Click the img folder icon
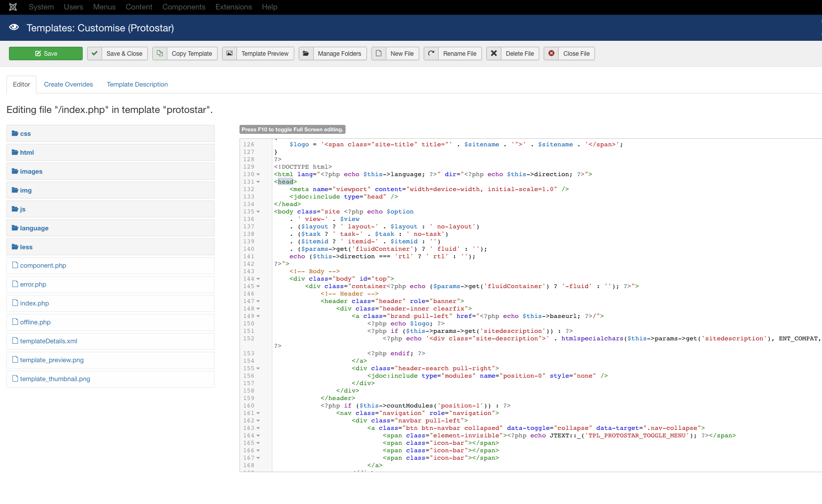Screen dimensions: 822x504 [x=15, y=190]
